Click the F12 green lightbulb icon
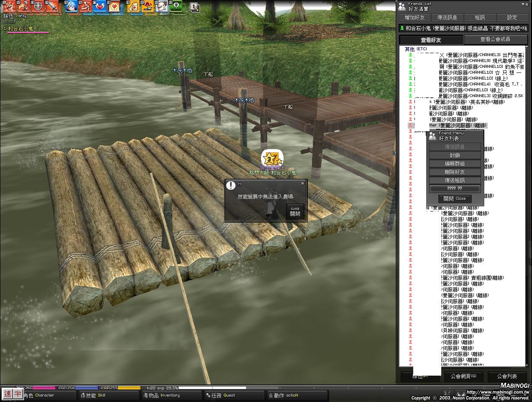Screen dimensions: 532x402 176,6
